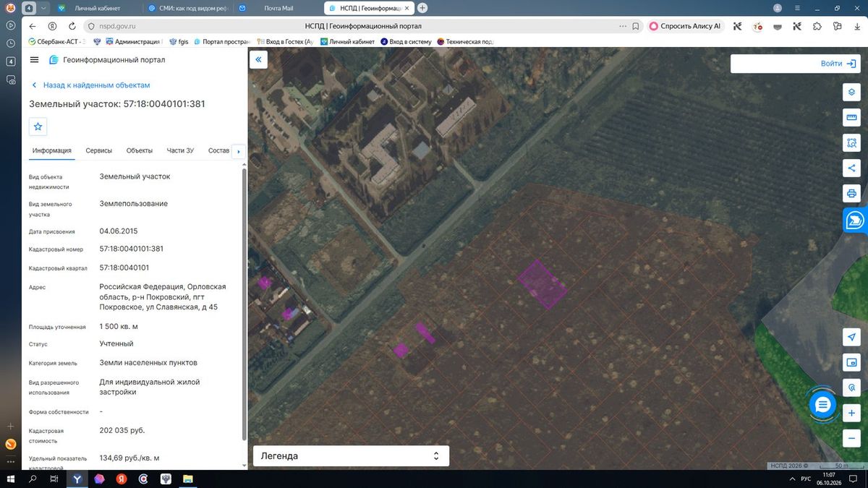Share the map view
Screen dimensions: 868x488
coord(851,168)
